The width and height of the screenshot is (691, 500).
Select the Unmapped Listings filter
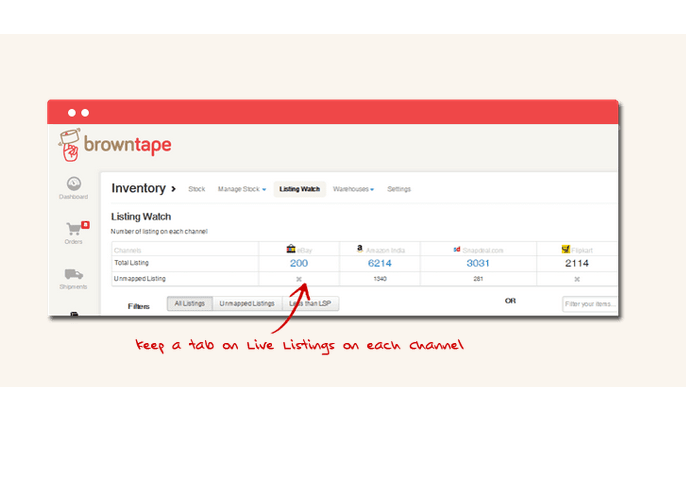[x=247, y=304]
